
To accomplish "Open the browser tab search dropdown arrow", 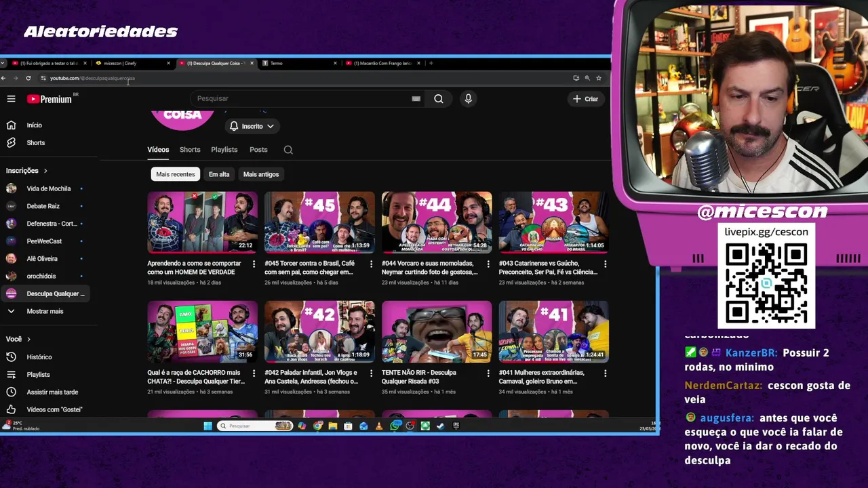I will 3,63.
